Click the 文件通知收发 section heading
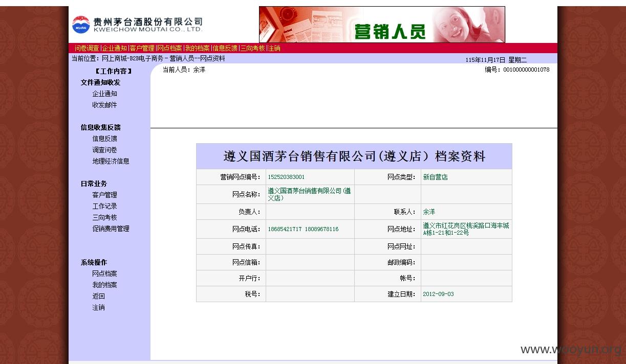 click(x=100, y=82)
